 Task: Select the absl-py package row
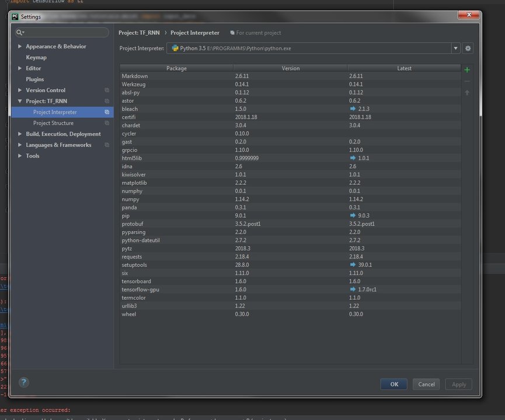(x=290, y=92)
